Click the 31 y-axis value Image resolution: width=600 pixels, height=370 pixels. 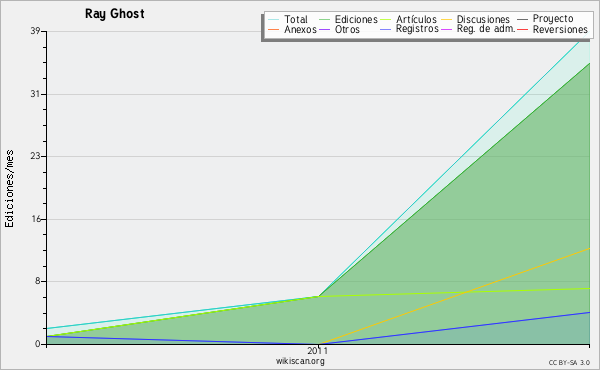36,94
